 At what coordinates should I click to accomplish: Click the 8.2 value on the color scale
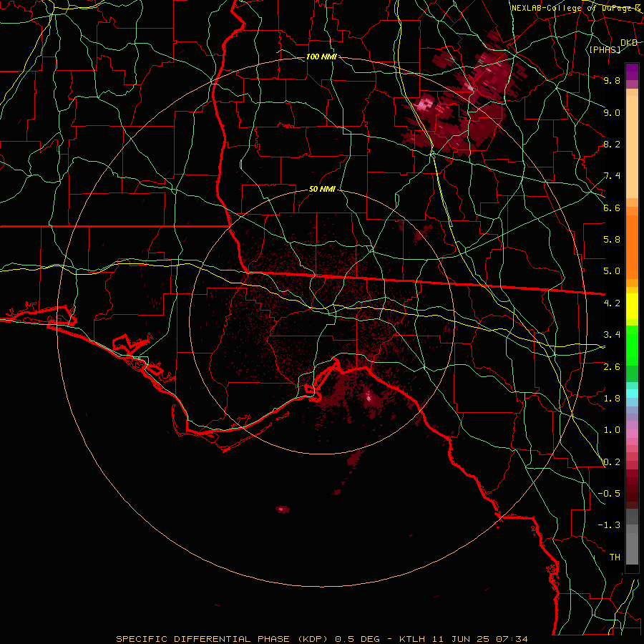click(x=612, y=144)
